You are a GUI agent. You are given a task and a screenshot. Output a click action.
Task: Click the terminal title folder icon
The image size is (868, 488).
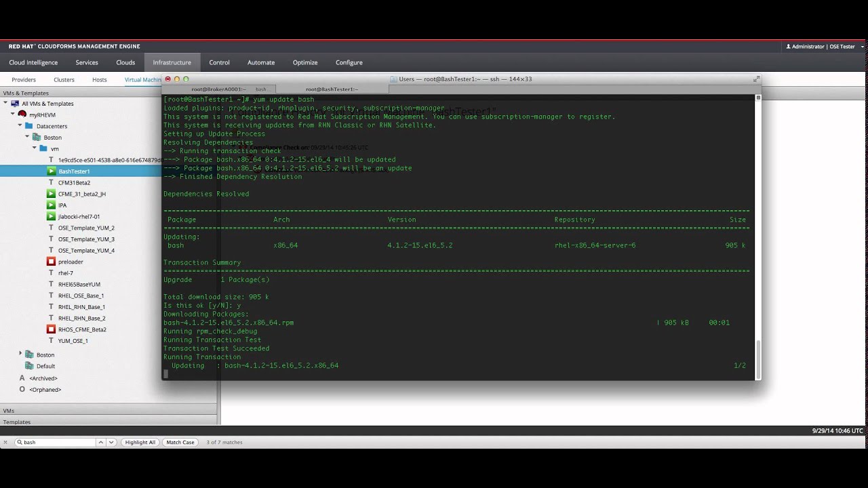pyautogui.click(x=393, y=79)
